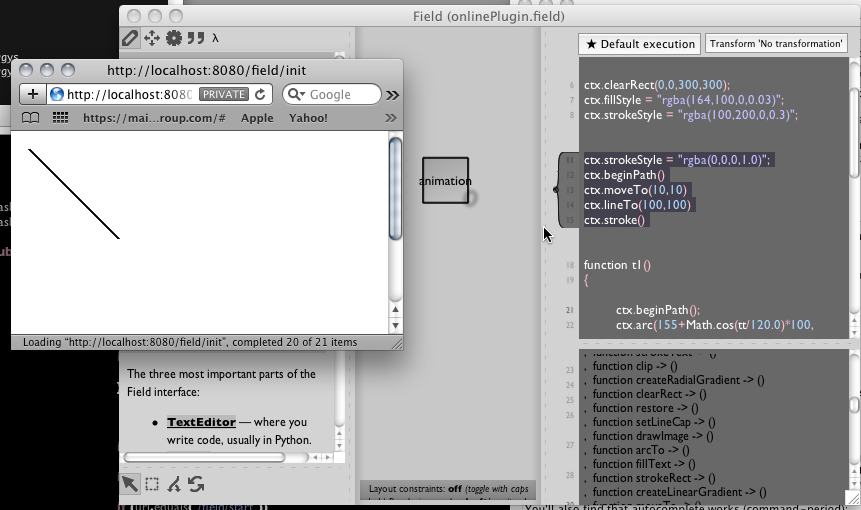This screenshot has width=861, height=510.
Task: Select the pencil edit tool icon
Action: (x=130, y=38)
